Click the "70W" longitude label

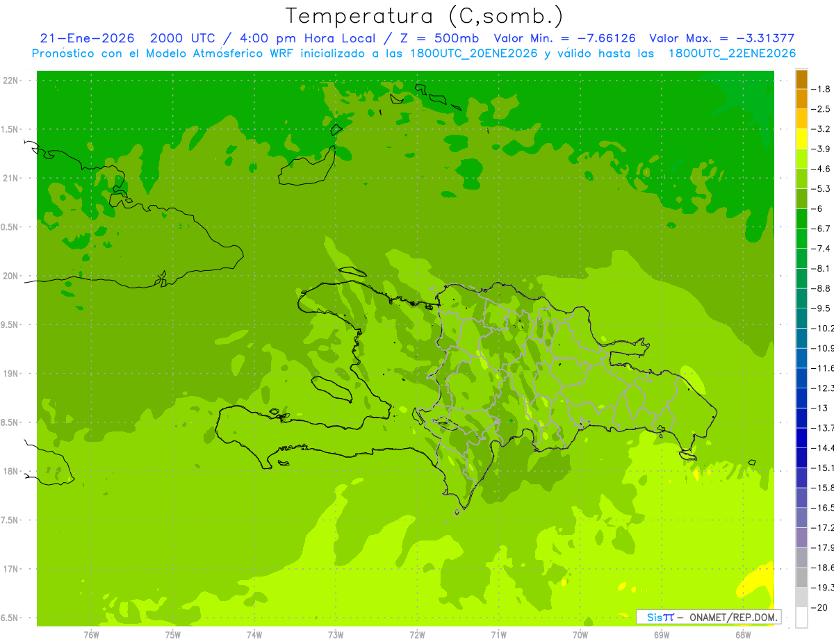[580, 634]
